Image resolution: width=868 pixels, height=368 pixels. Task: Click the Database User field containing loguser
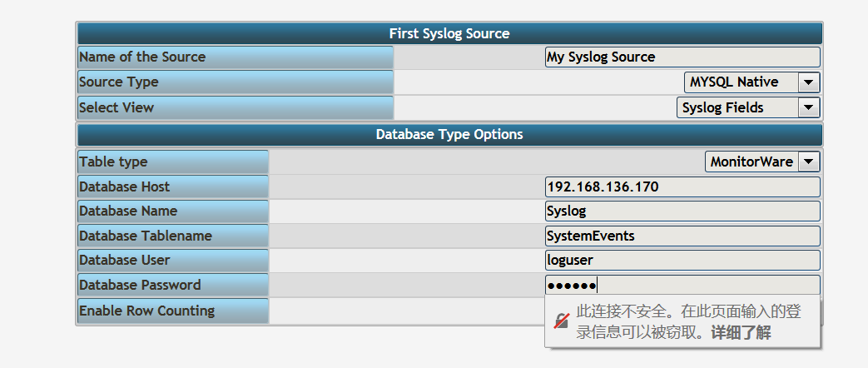point(682,261)
